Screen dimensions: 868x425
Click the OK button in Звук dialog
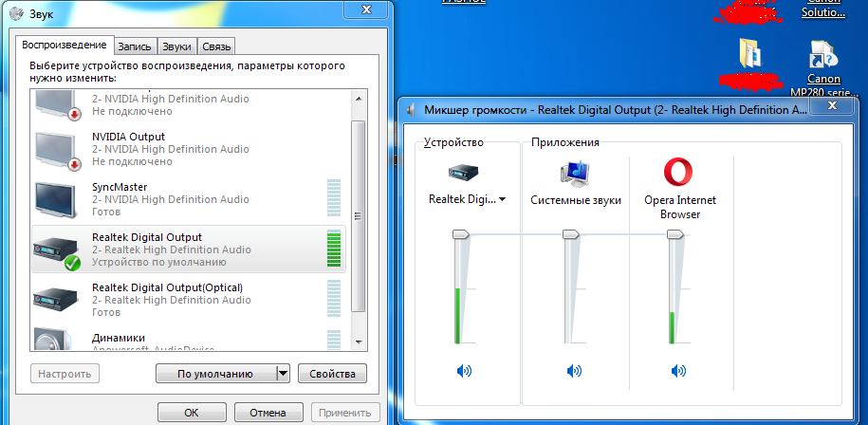[192, 413]
